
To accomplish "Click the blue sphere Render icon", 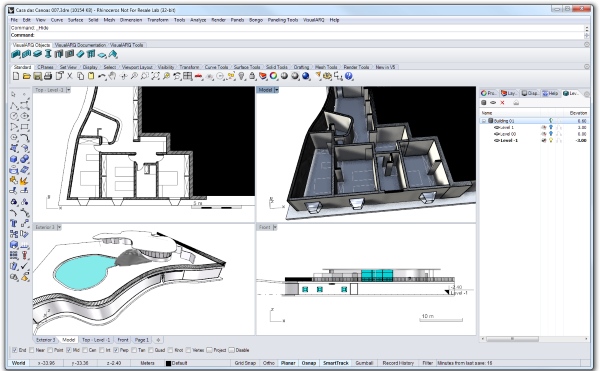I will 305,76.
